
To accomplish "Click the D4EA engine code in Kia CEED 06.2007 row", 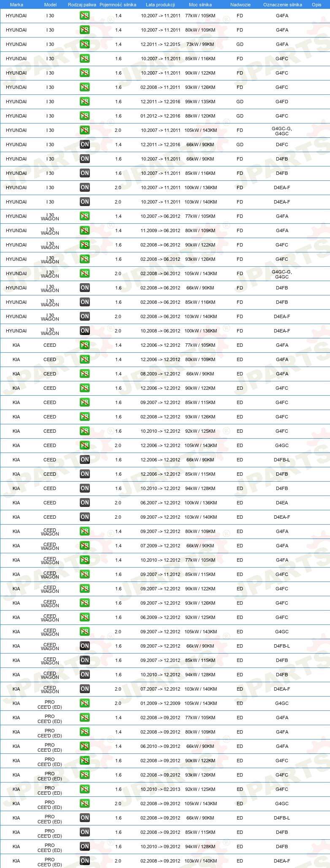I will (x=282, y=503).
